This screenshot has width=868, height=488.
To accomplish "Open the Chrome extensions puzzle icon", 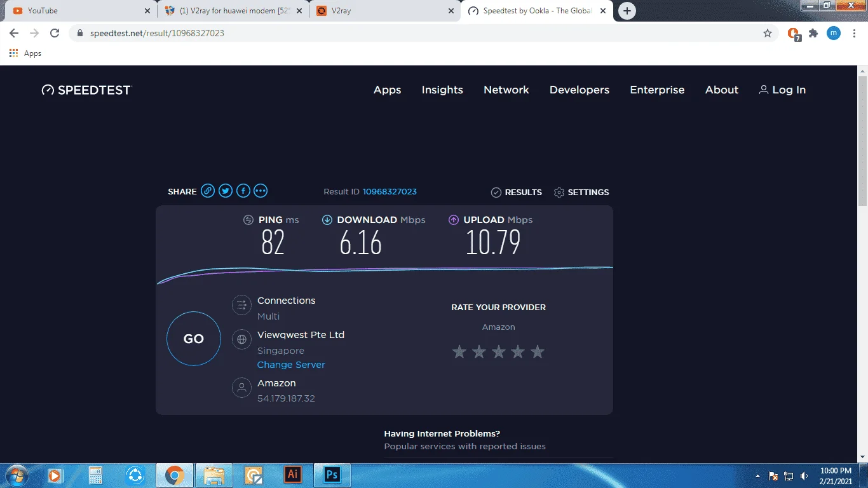I will tap(813, 33).
